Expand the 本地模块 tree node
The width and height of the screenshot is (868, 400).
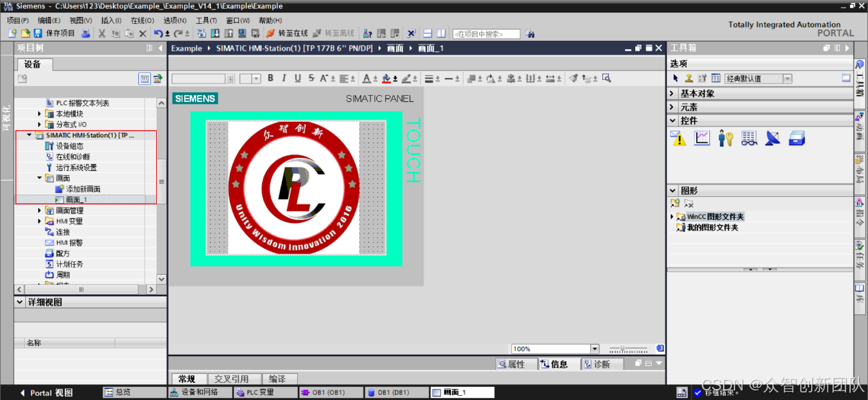point(40,114)
